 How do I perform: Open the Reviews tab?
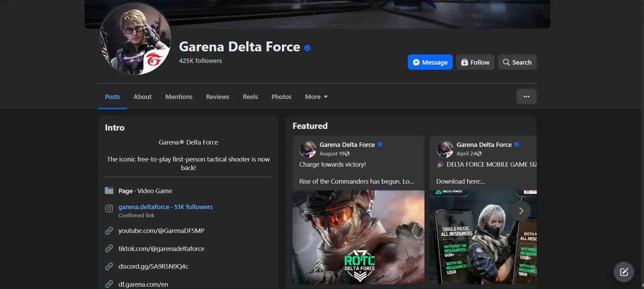[218, 97]
